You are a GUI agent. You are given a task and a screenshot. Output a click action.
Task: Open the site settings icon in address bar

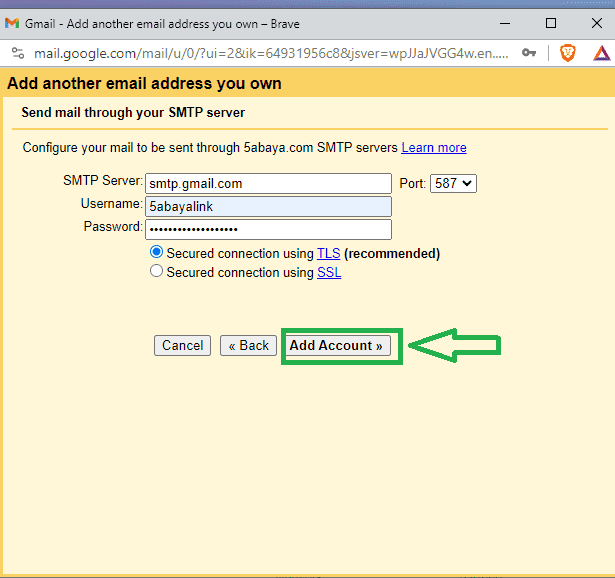(18, 53)
